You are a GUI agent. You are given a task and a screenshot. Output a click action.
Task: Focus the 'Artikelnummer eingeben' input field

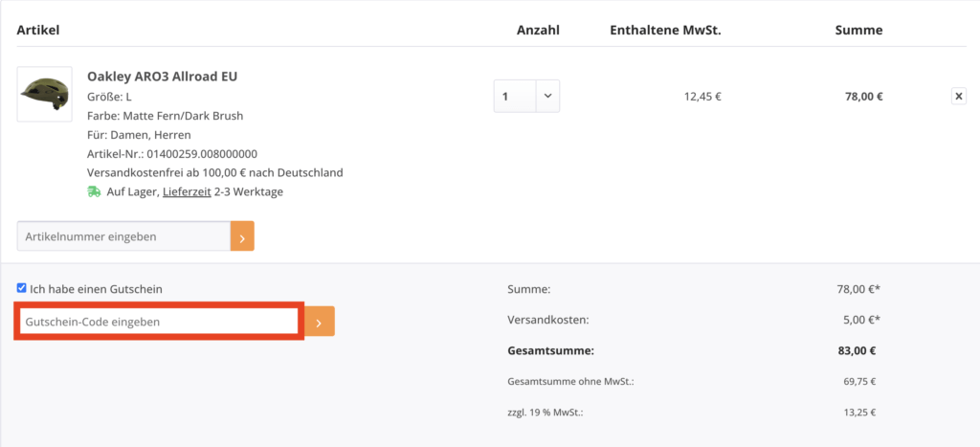tap(123, 236)
